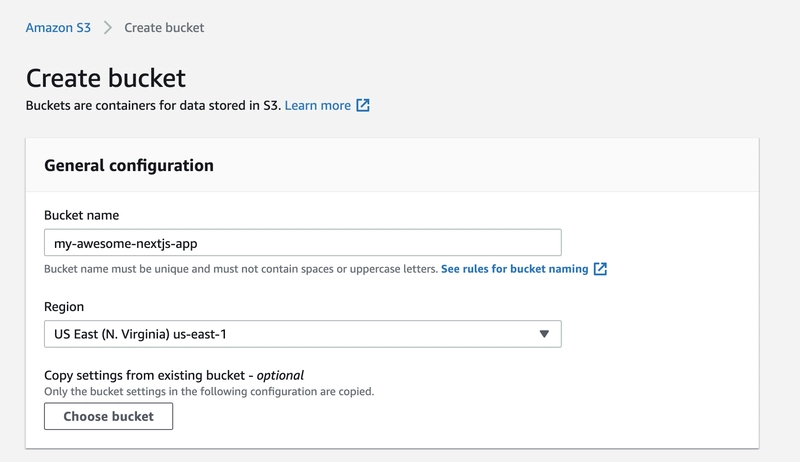Screen dimensions: 800x462
Task: Click 'Bucket name must be unique' hint text
Action: pyautogui.click(x=241, y=269)
